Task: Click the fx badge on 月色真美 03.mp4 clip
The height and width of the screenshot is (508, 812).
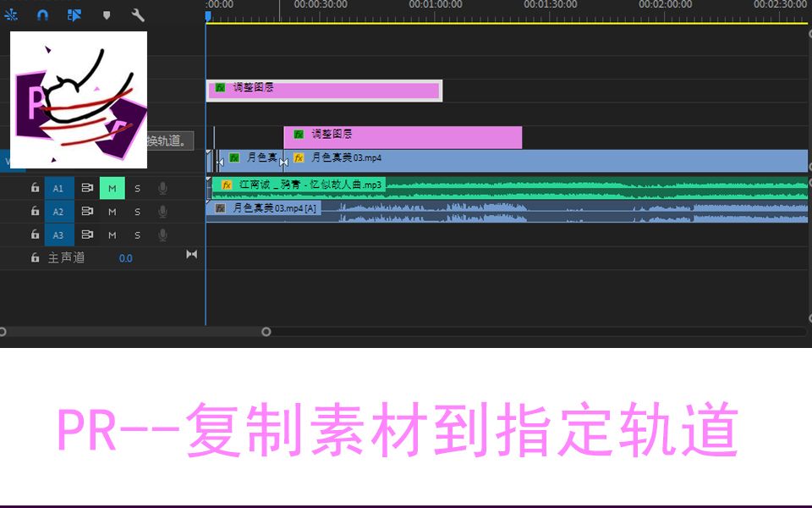Action: (x=297, y=157)
